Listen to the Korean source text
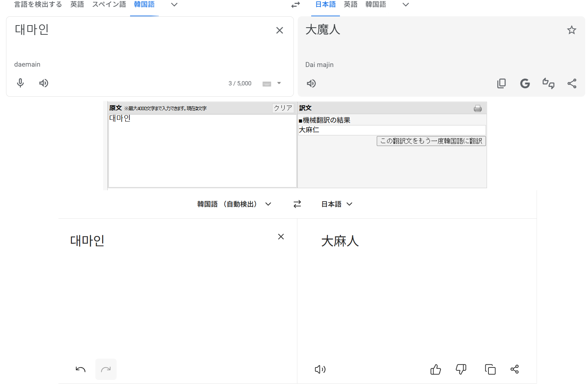The width and height of the screenshot is (588, 388). (x=44, y=83)
